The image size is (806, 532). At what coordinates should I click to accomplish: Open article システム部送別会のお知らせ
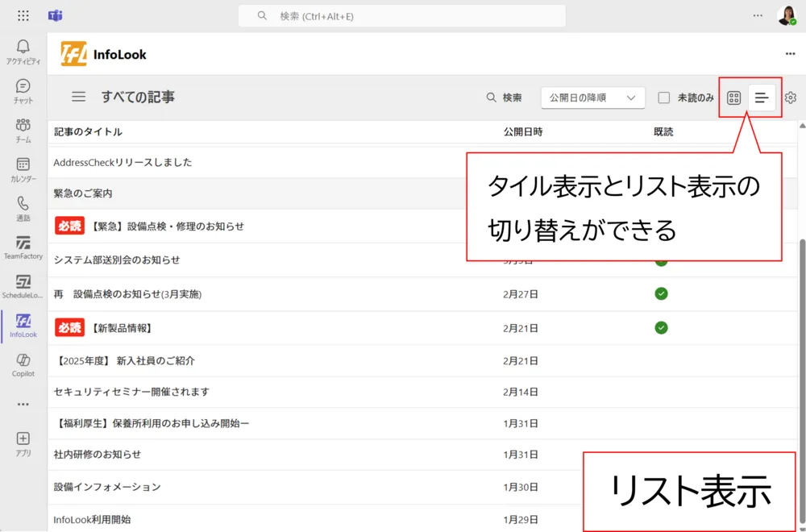tap(117, 260)
